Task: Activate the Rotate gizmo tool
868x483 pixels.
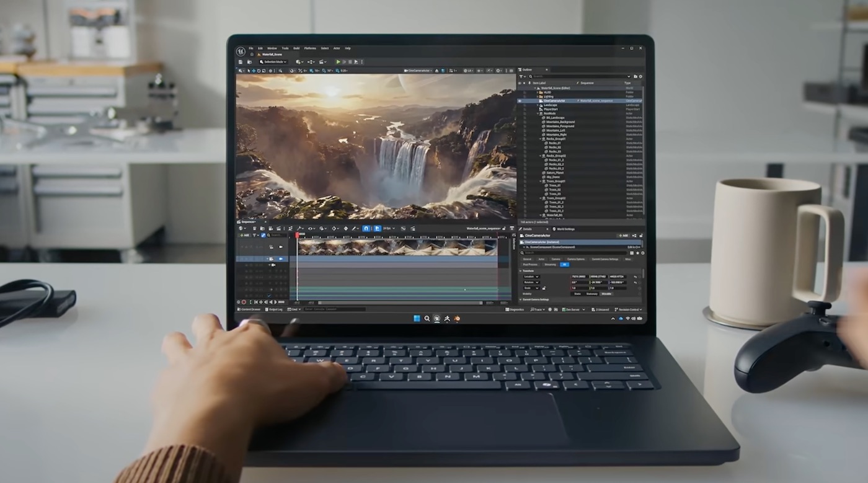Action: pos(259,71)
